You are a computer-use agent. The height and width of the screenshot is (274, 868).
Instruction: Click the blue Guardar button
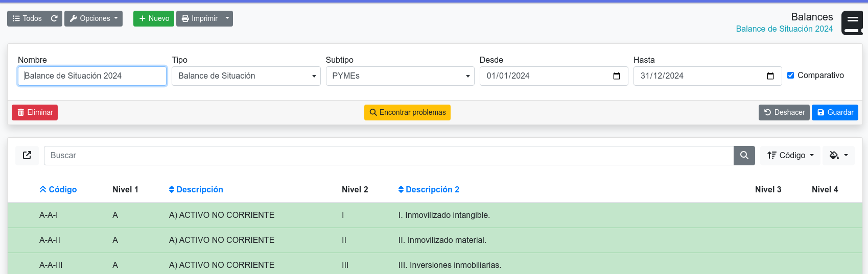(x=835, y=112)
